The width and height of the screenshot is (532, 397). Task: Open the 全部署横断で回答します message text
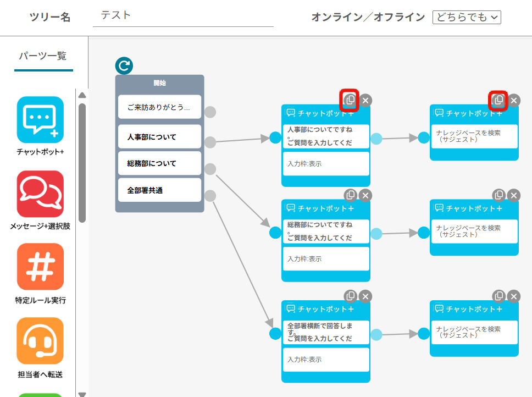[x=326, y=332]
